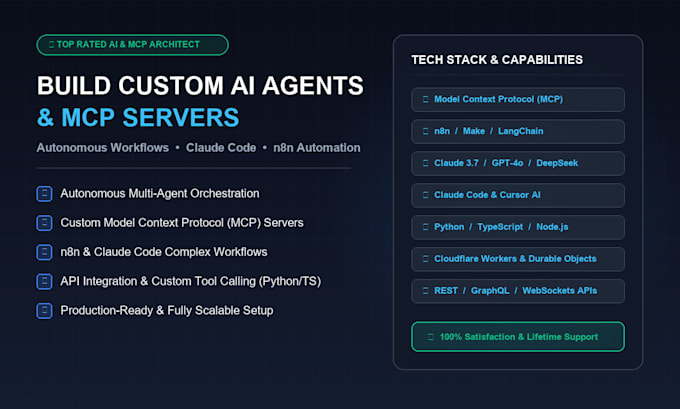The height and width of the screenshot is (409, 680).
Task: Select the Python / TypeScript / Node.js pill
Action: pyautogui.click(x=518, y=227)
